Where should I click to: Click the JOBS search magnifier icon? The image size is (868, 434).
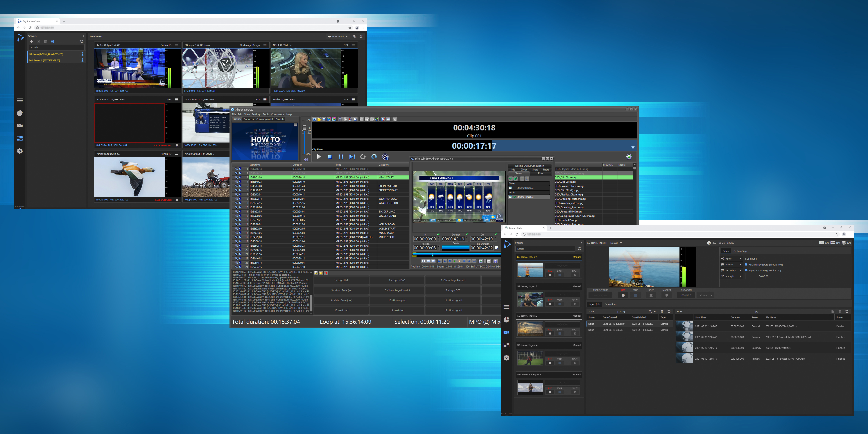coord(650,312)
